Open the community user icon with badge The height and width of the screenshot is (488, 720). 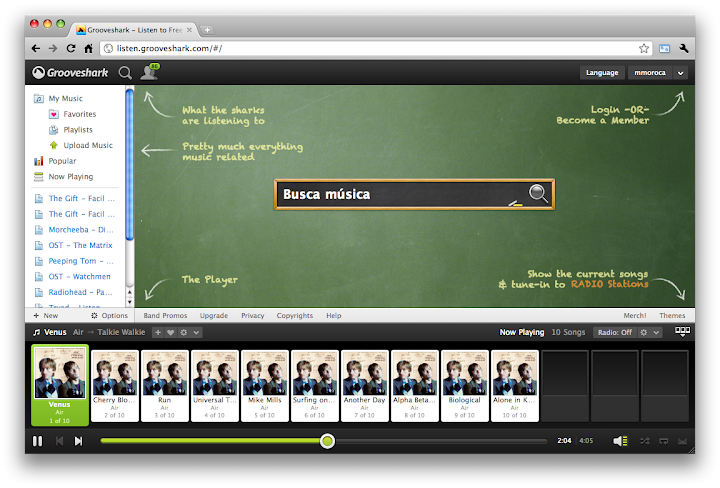pyautogui.click(x=150, y=72)
